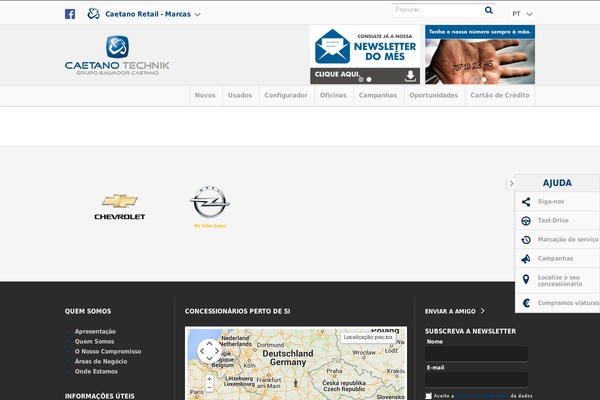
Task: Click the Street View pegman icon
Action: [x=295, y=383]
